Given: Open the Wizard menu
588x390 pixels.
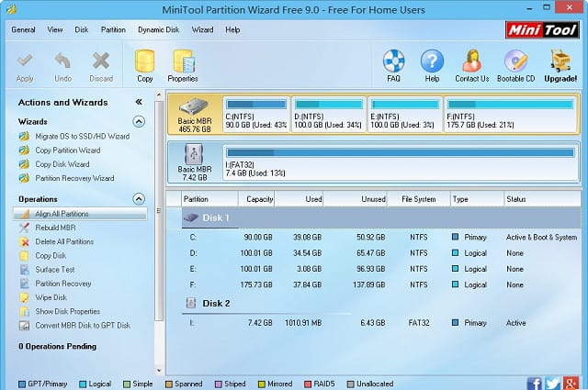Looking at the screenshot, I should (202, 29).
